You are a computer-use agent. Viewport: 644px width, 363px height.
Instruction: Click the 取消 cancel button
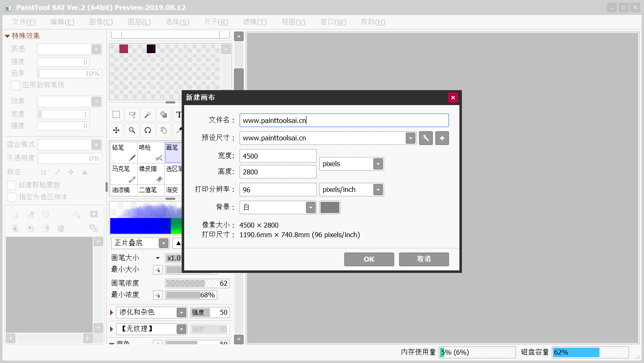424,259
